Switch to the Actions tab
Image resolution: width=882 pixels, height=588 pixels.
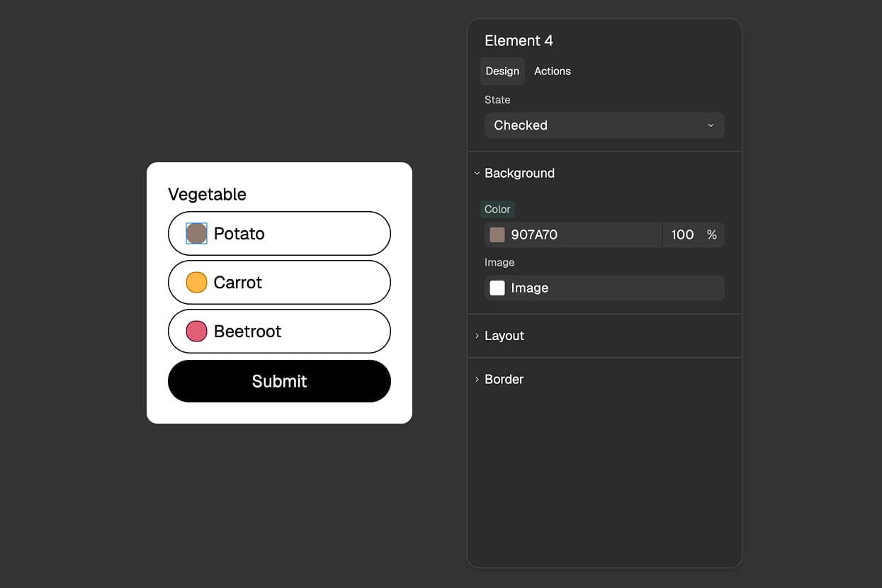552,71
